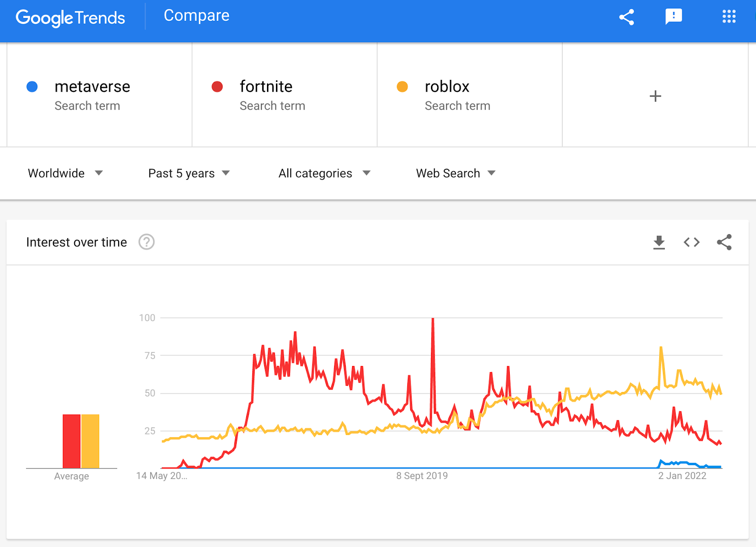Open the Google apps grid
The width and height of the screenshot is (756, 547).
pyautogui.click(x=729, y=17)
